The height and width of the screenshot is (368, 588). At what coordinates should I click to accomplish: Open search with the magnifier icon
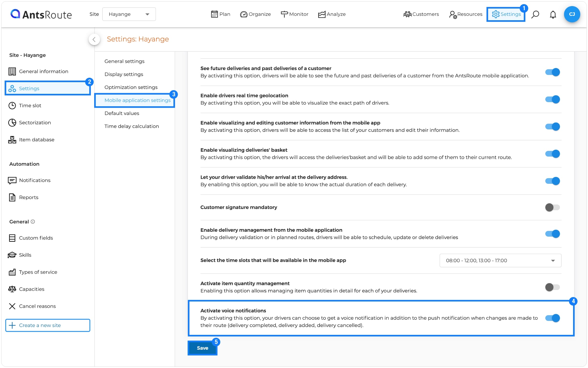click(535, 14)
